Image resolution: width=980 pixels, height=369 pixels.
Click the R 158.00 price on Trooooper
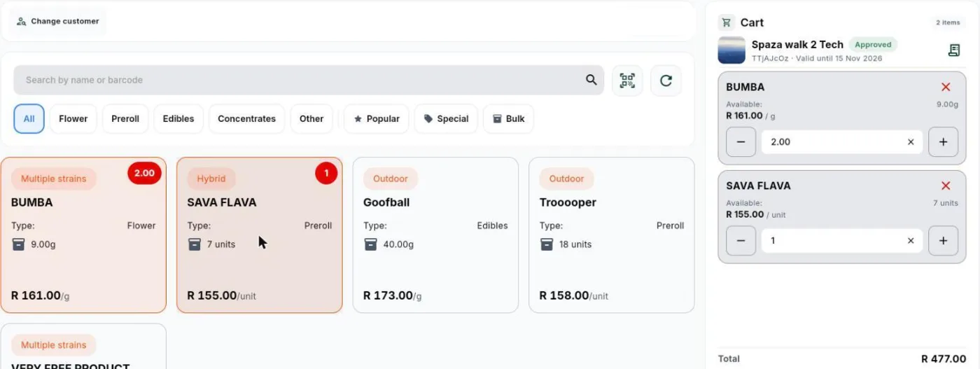(x=564, y=295)
